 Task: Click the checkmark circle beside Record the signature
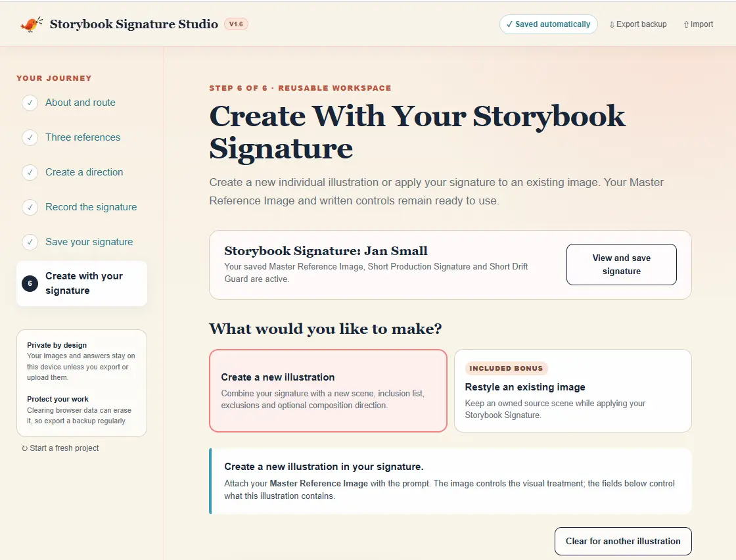[x=30, y=207]
